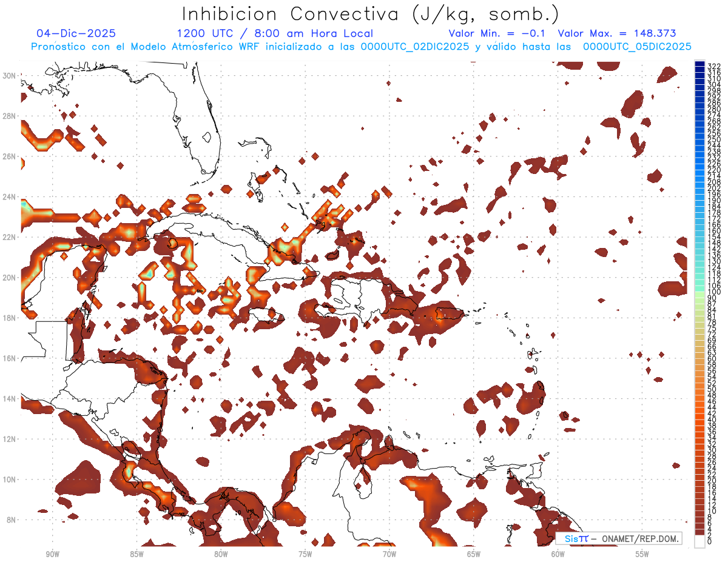
Task: Click the date '04-Dic-2025'
Action: (76, 33)
